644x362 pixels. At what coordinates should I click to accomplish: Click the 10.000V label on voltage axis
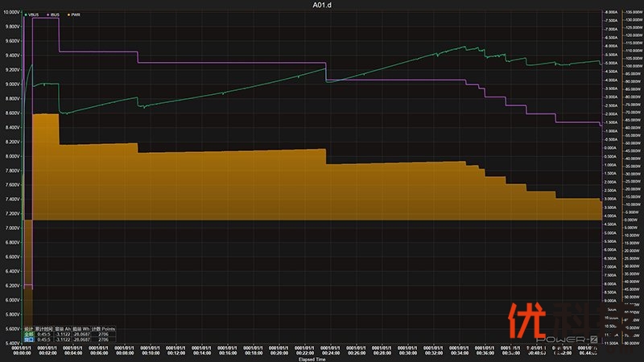pyautogui.click(x=11, y=12)
